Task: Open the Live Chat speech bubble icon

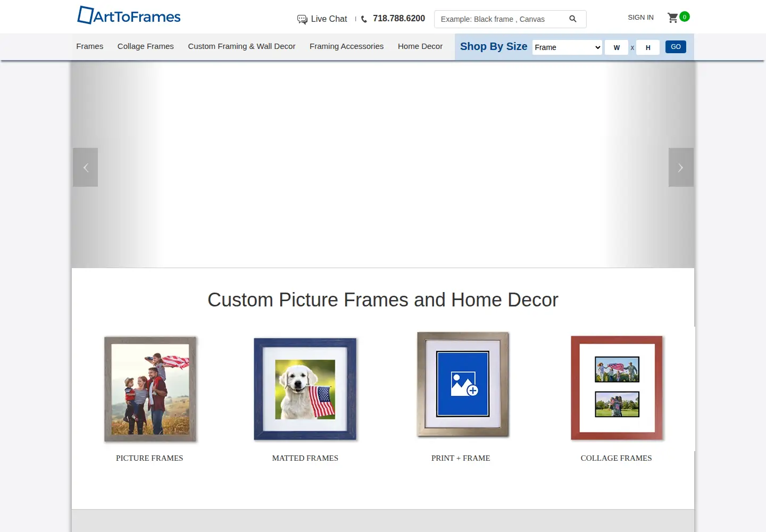Action: pos(302,19)
